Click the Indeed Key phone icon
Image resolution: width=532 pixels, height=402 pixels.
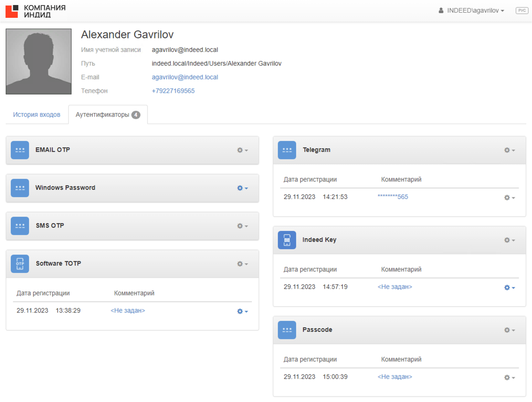[287, 240]
